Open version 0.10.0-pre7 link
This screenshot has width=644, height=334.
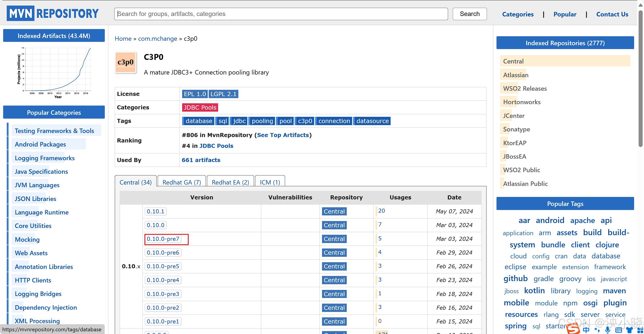tap(163, 239)
